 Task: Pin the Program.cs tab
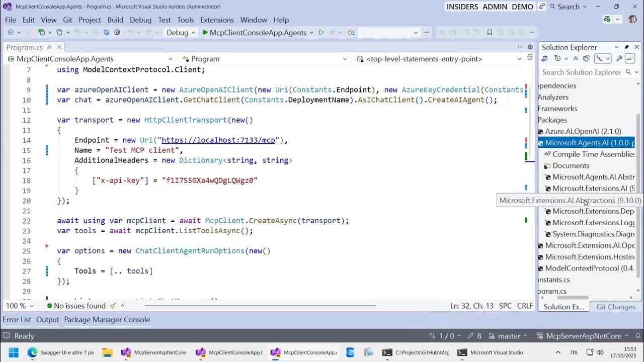(49, 47)
